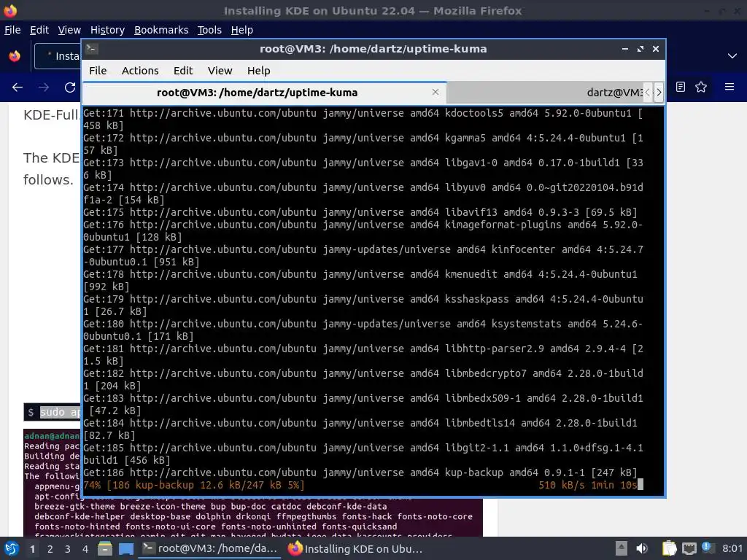Bookmark this page with the star
The image size is (747, 560).
(x=701, y=87)
